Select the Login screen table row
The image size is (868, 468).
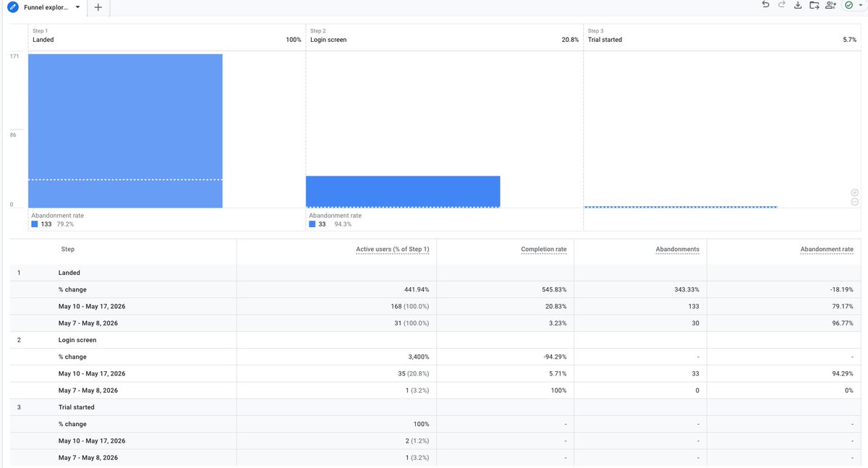click(436, 340)
